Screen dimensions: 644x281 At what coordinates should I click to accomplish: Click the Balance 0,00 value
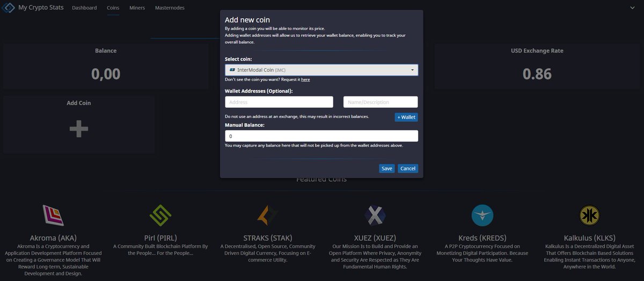tap(106, 73)
